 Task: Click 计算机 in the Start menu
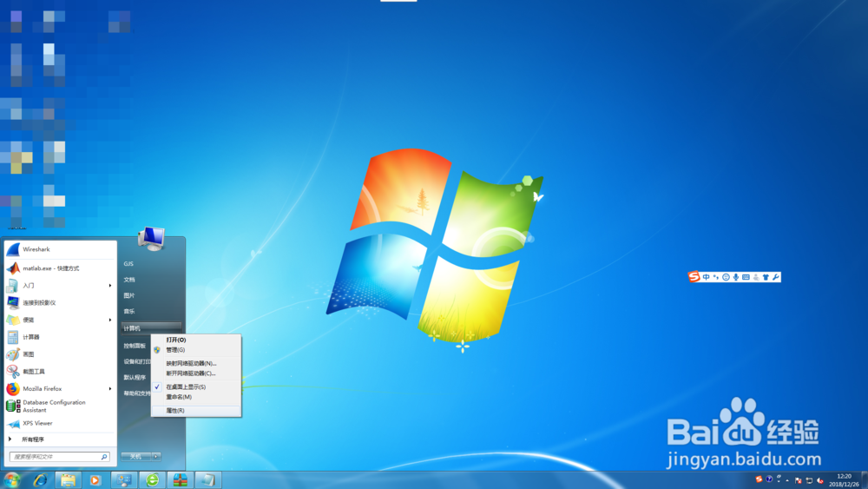pos(151,328)
